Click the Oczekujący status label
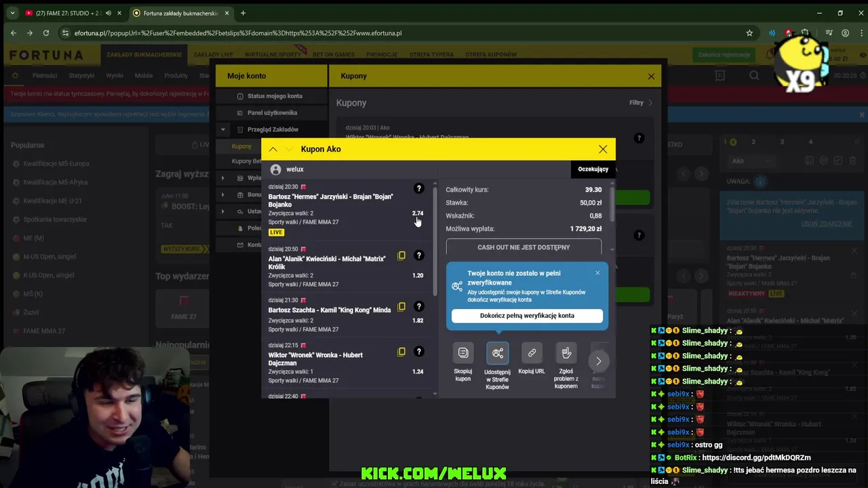 point(593,169)
